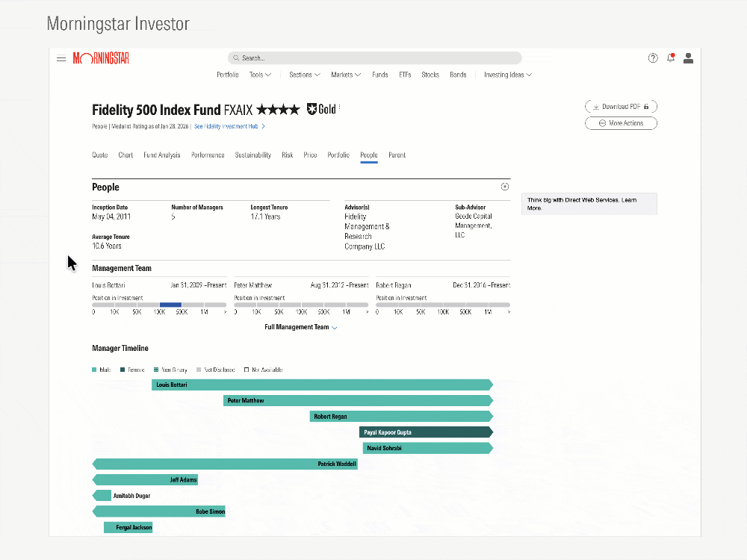Image resolution: width=747 pixels, height=560 pixels.
Task: Select Jeff Adams timeline bar
Action: [x=145, y=479]
